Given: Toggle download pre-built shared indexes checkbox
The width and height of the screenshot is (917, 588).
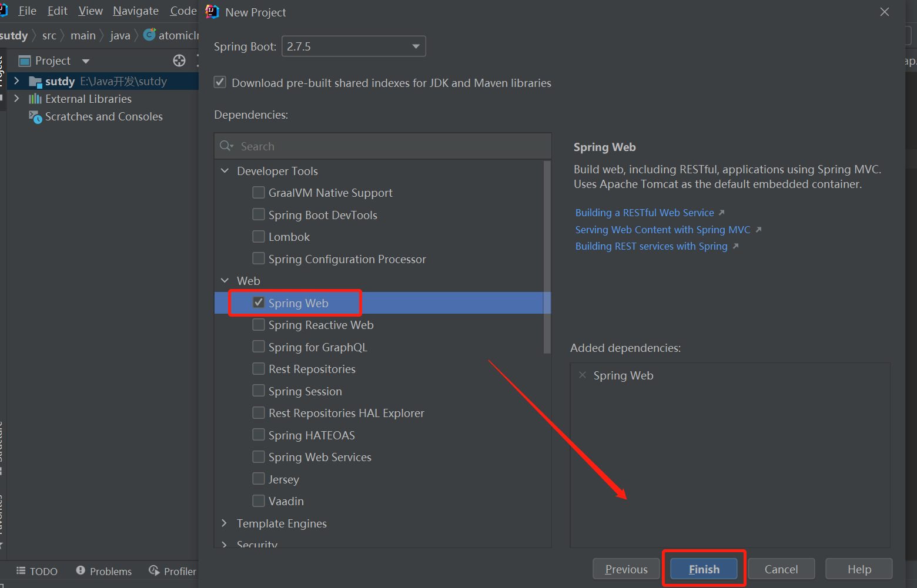Looking at the screenshot, I should tap(220, 82).
